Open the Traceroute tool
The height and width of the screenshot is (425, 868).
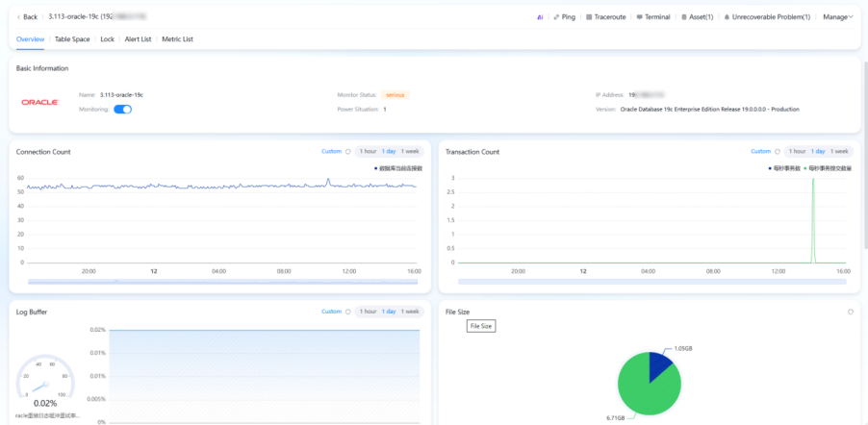606,16
